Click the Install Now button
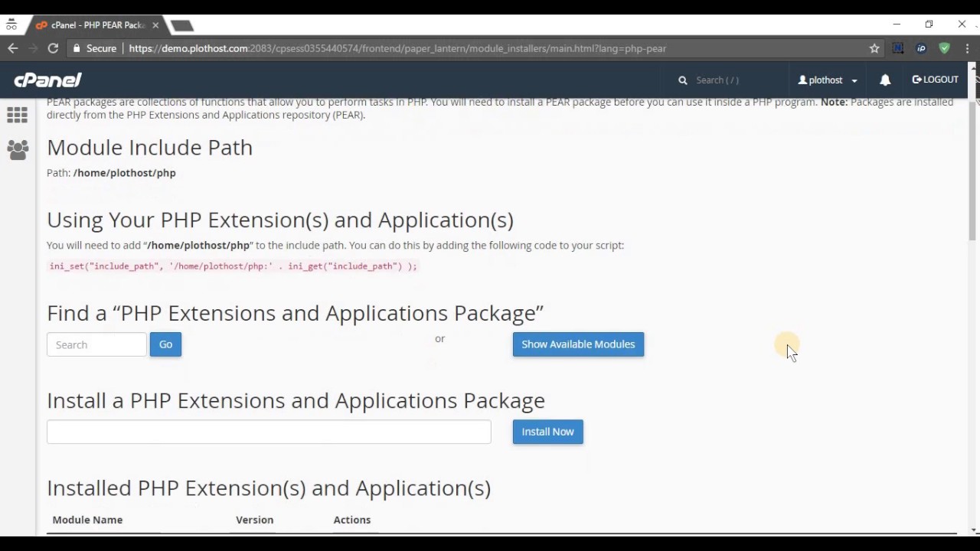The image size is (980, 551). point(547,432)
